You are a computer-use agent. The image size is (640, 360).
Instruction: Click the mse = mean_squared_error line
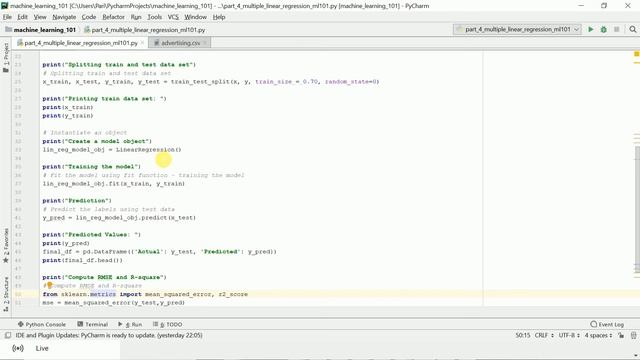tap(113, 303)
